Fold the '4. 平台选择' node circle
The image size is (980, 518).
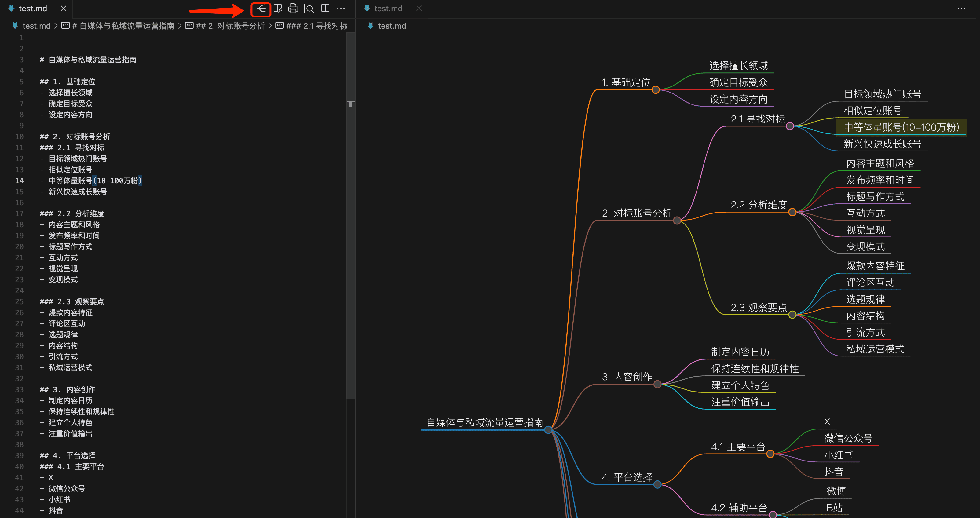657,484
